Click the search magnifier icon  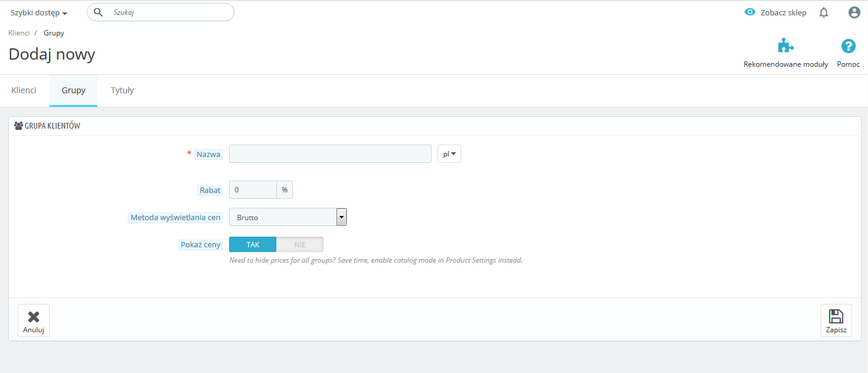click(x=99, y=12)
